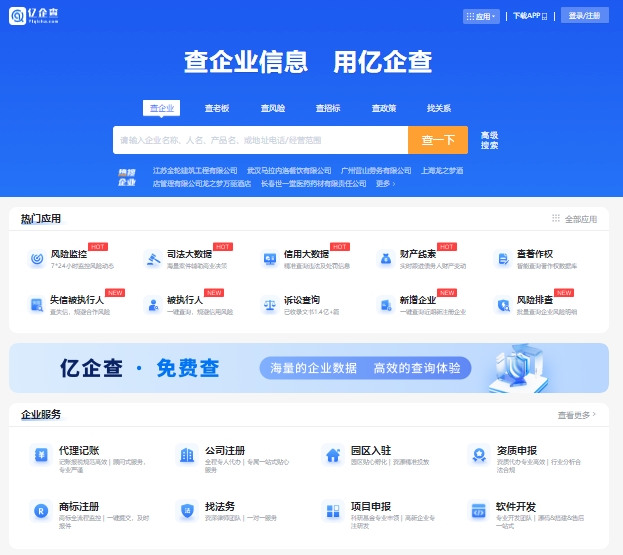The width and height of the screenshot is (623, 555).
Task: Open the 信用大数据 monitor icon
Action: (x=270, y=259)
